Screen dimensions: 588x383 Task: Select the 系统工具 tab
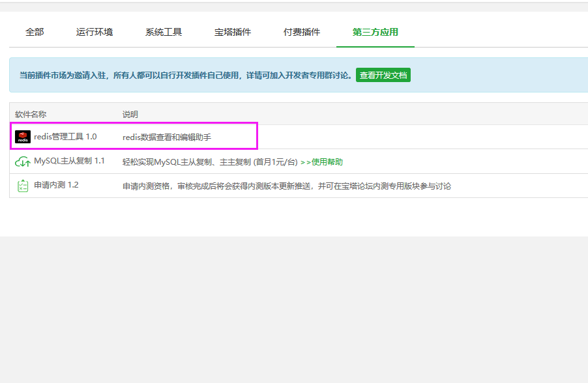coord(164,32)
